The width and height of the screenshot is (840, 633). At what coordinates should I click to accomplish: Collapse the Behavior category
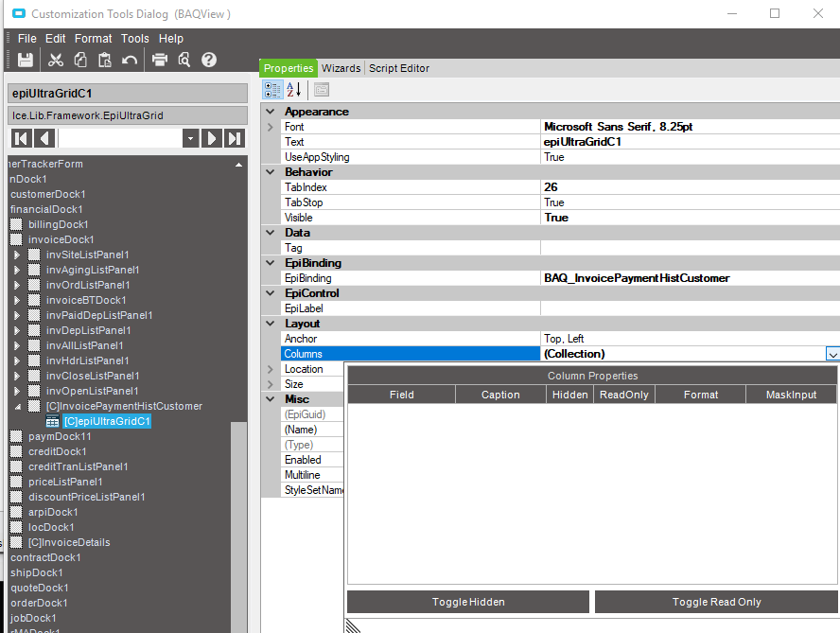(271, 172)
